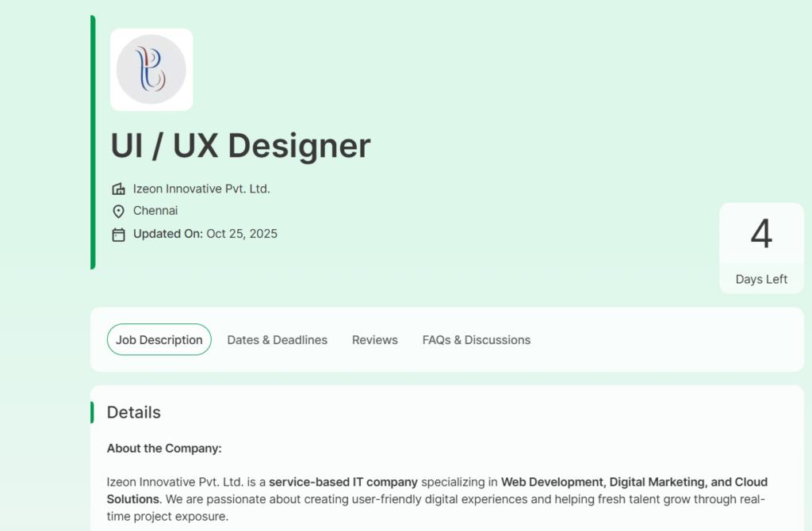Click the number 4 in countdown card

tap(761, 234)
